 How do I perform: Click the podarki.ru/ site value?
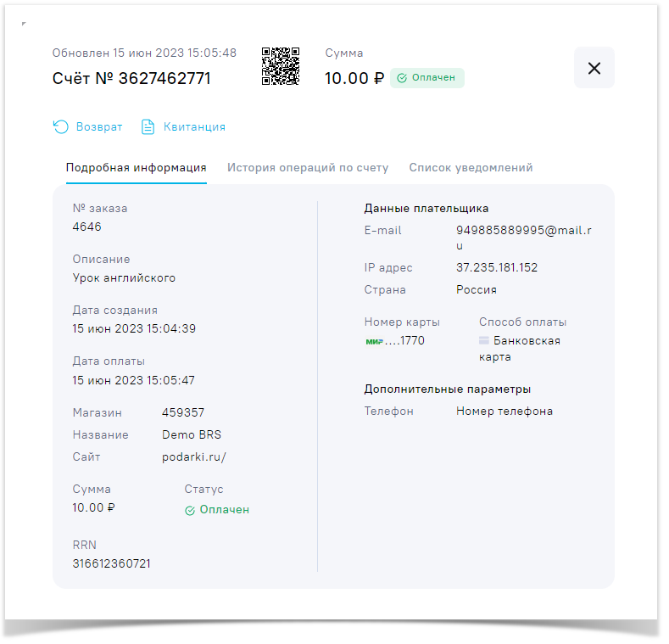point(194,456)
